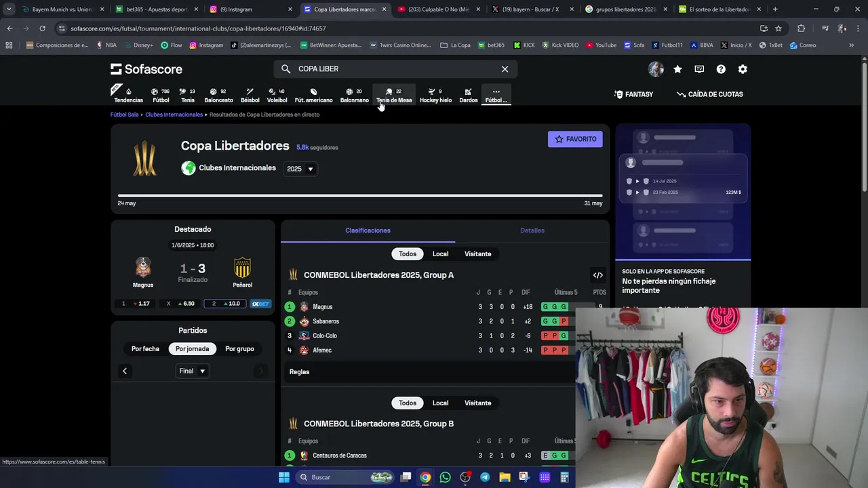Open embed code icon for Group A
The height and width of the screenshot is (488, 868).
(x=597, y=275)
